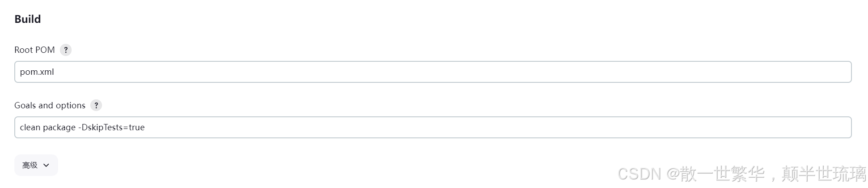
Task: Click the Goals and options label text
Action: 50,106
